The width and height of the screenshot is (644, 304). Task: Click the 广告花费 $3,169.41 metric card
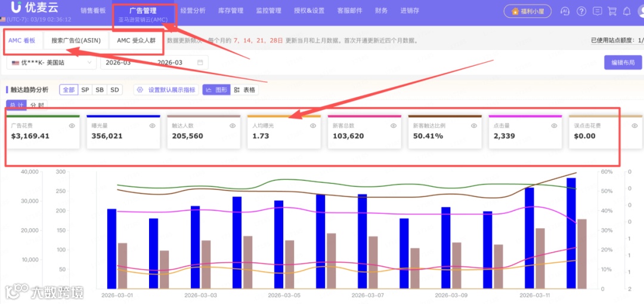coord(43,131)
